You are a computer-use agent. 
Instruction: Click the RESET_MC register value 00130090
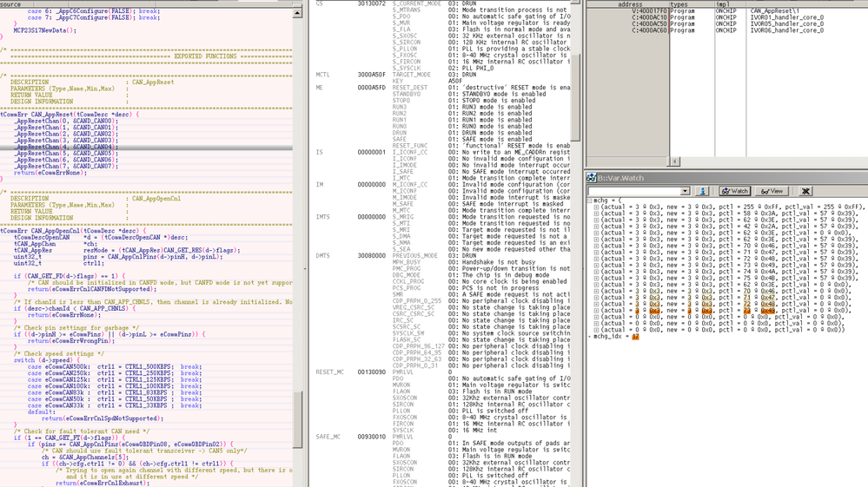point(372,372)
